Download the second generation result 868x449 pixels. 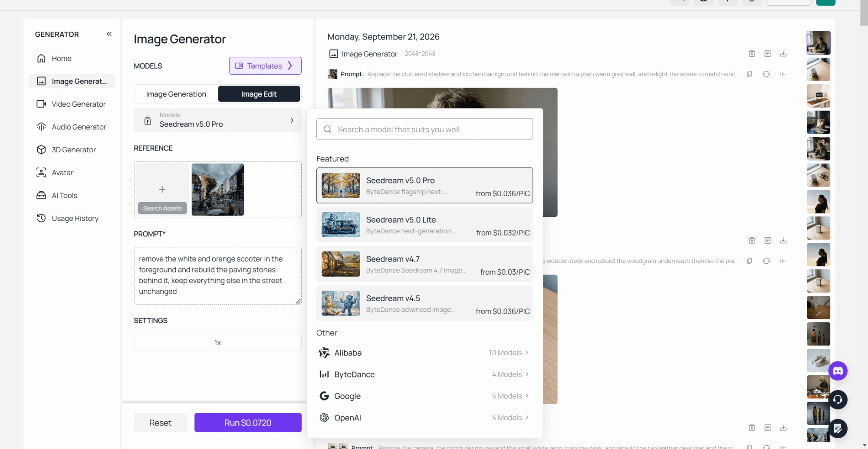tap(783, 240)
